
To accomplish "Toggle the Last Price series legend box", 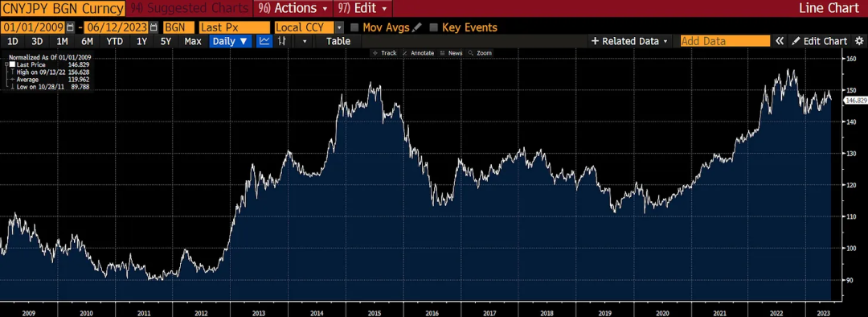I will tap(13, 64).
